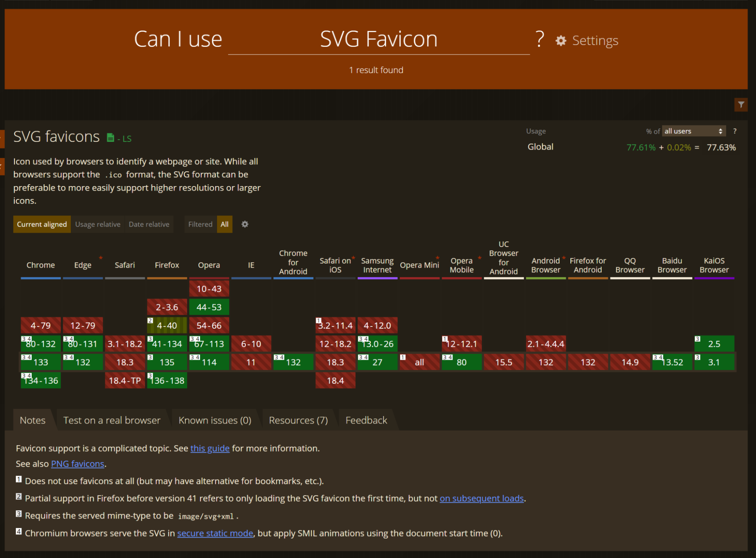Select Chrome for Android 132 cell
756x558 pixels.
[293, 362]
